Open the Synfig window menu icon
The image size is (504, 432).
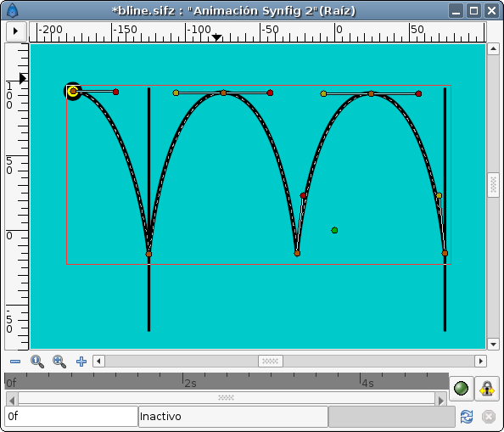[x=12, y=10]
